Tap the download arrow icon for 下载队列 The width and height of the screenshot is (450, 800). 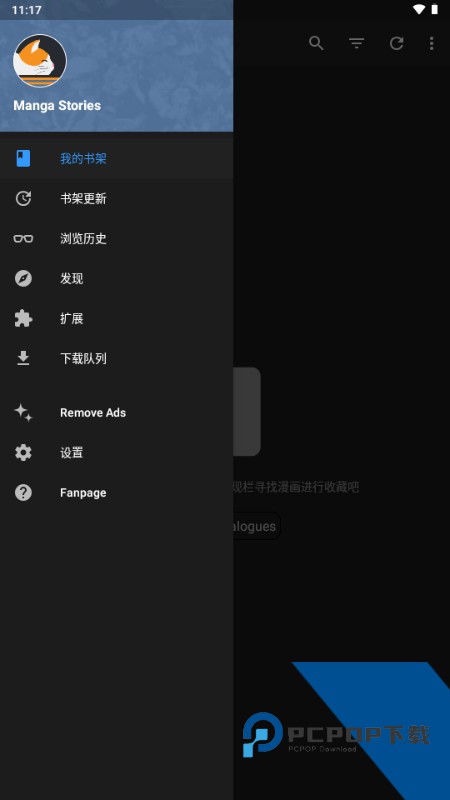pos(23,358)
